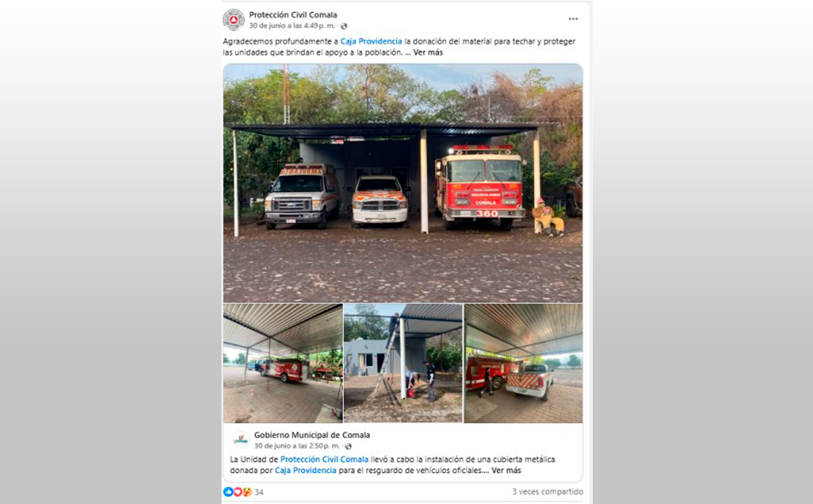The height and width of the screenshot is (504, 813).
Task: Open Protección Civil Comala profile picture
Action: pos(234,20)
